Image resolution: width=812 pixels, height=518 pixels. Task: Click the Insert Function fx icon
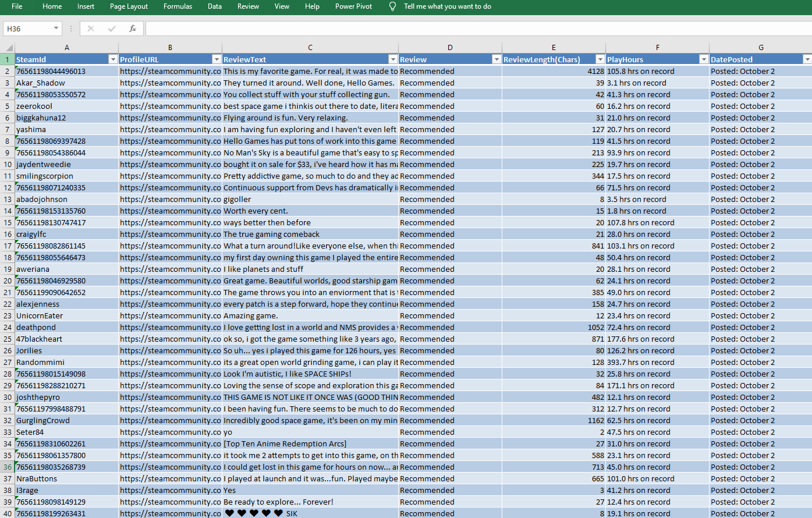click(133, 29)
